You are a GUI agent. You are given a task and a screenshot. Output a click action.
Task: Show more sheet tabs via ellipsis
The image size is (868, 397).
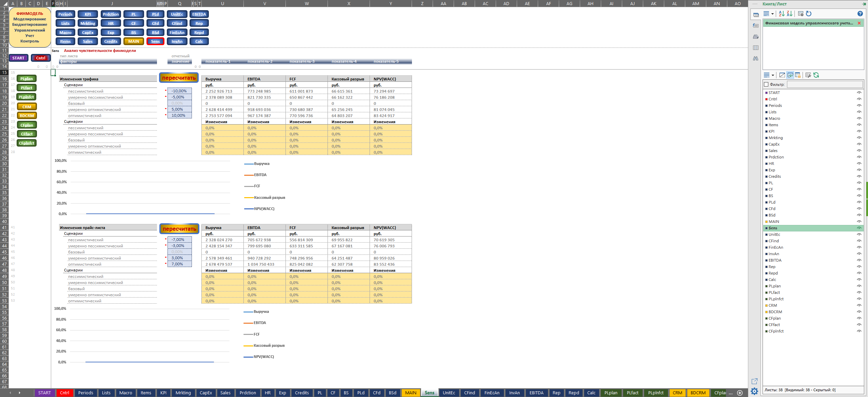[x=730, y=393]
